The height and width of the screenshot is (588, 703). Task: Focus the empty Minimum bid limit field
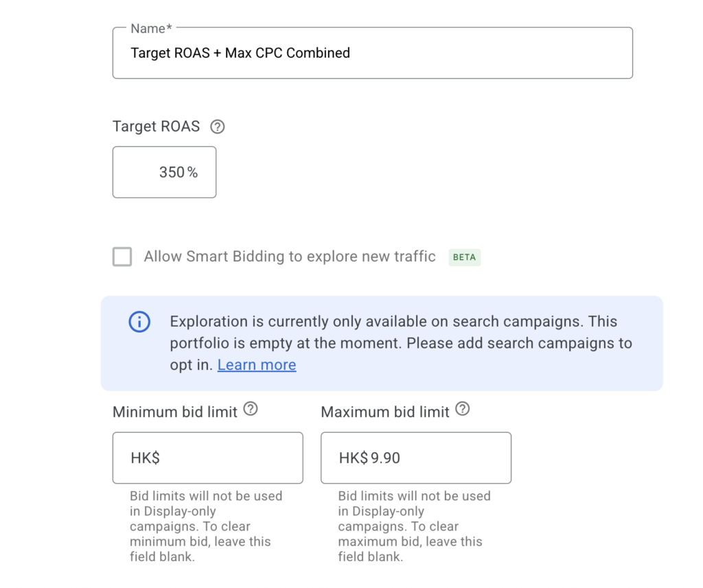point(207,458)
